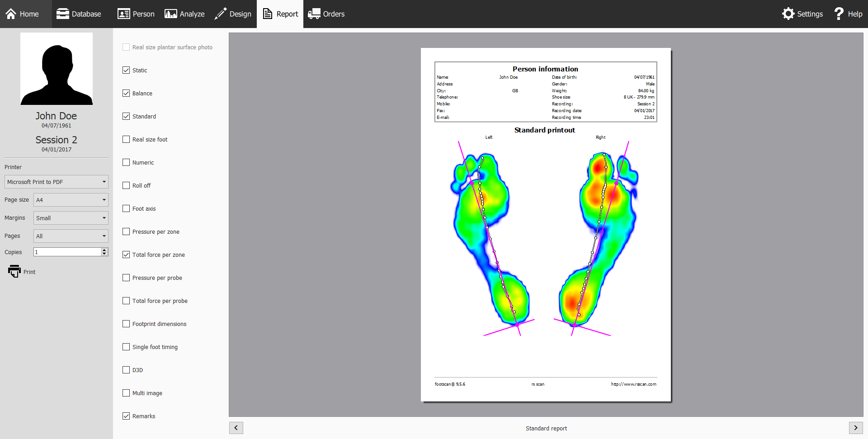Enable the Foot axis printout

(x=126, y=208)
